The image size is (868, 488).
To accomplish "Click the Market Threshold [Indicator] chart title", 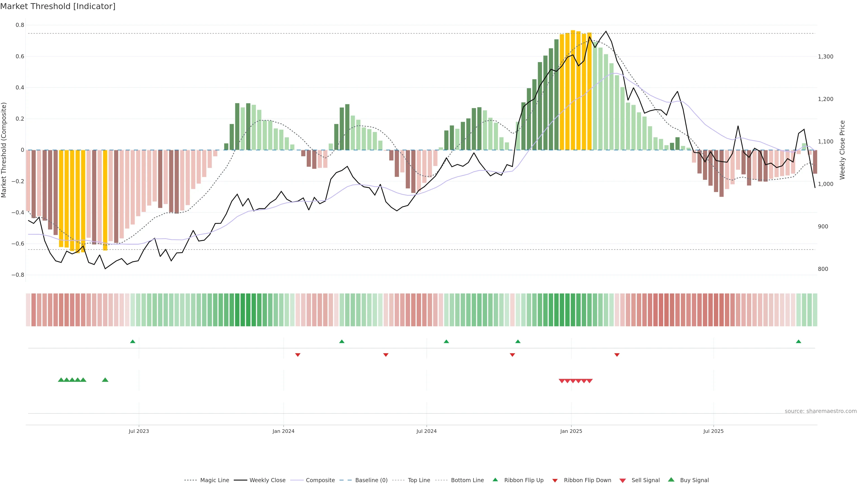I will pos(58,6).
